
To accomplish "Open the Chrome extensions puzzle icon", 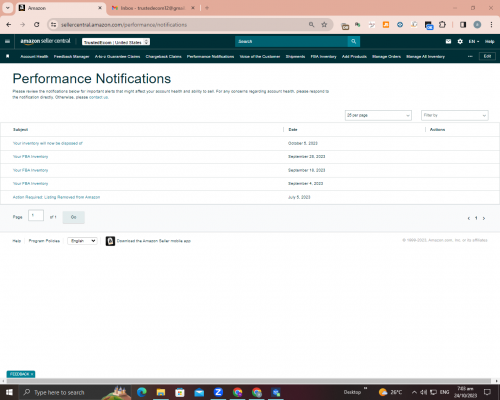I will tap(442, 25).
